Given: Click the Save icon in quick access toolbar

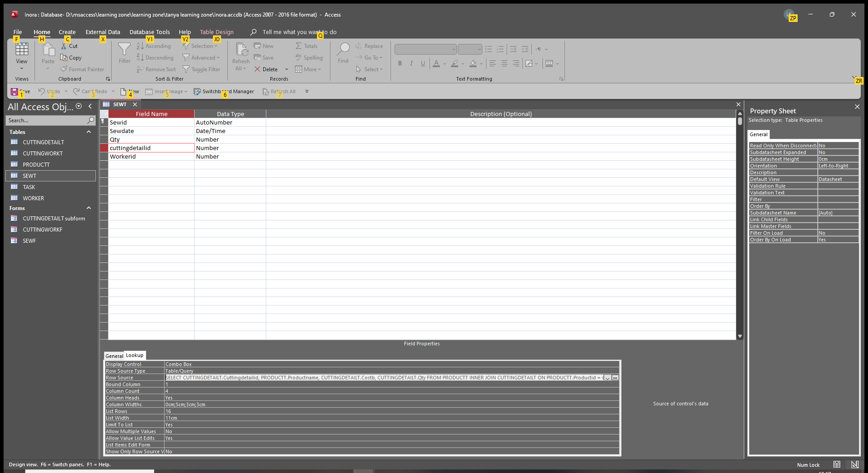Looking at the screenshot, I should [x=14, y=91].
